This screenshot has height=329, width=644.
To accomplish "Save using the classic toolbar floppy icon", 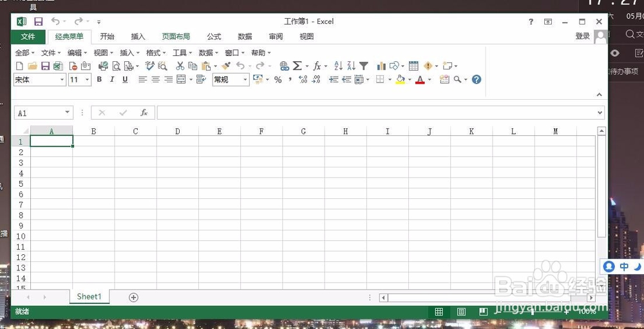I will tap(45, 66).
